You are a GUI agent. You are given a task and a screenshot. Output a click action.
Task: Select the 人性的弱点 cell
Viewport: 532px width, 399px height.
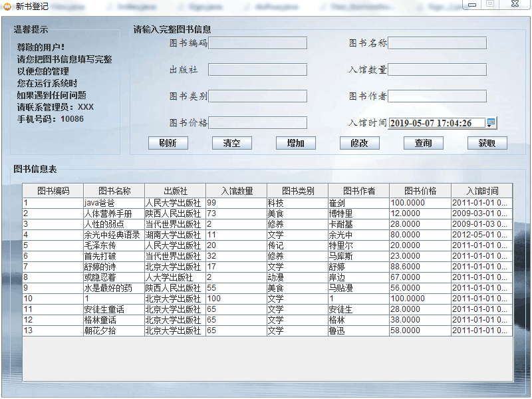click(x=114, y=224)
